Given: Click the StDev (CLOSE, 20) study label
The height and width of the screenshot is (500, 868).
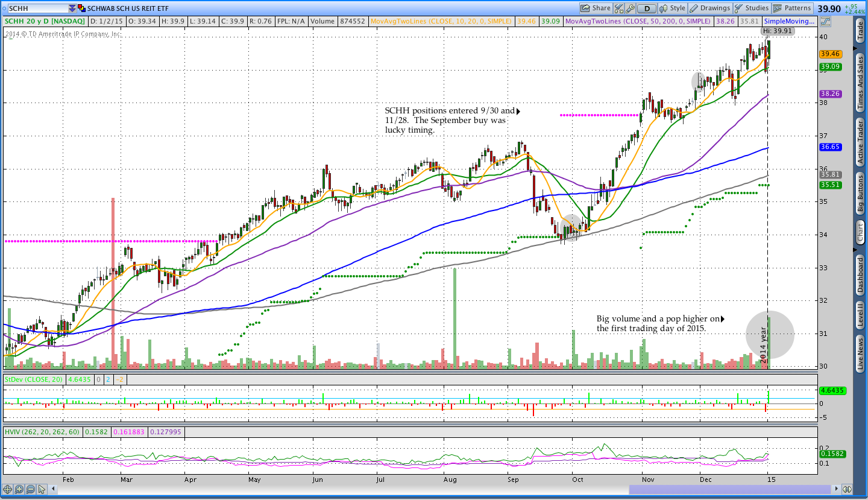Looking at the screenshot, I should pos(34,380).
